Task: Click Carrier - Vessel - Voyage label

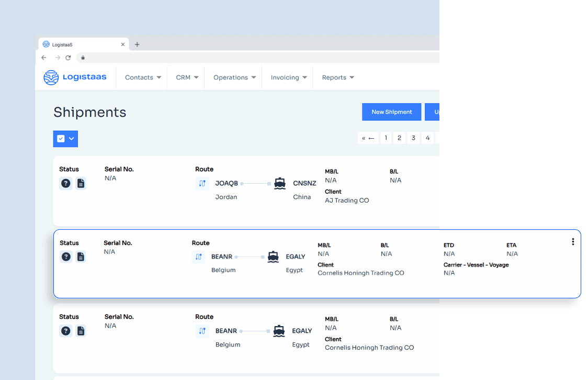Action: pos(476,265)
